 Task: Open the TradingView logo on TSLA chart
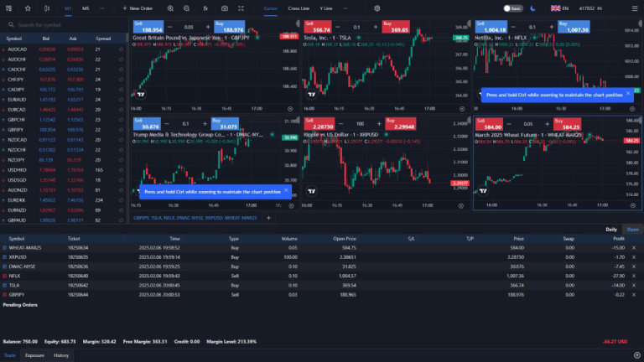[312, 95]
